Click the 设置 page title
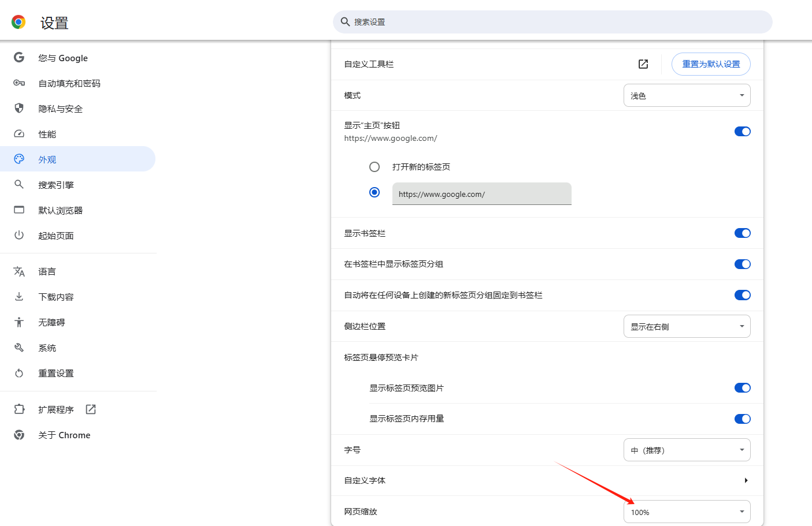Image resolution: width=812 pixels, height=526 pixels. coord(54,23)
